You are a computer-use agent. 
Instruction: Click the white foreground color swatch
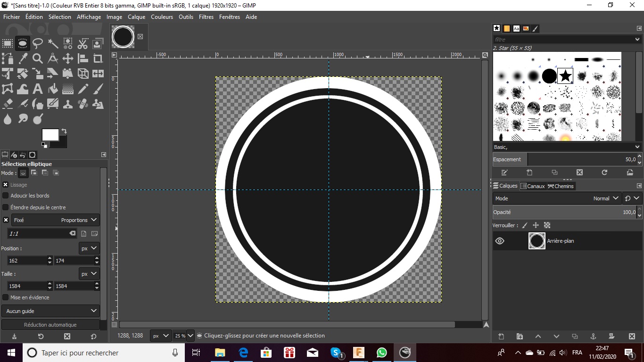49,135
